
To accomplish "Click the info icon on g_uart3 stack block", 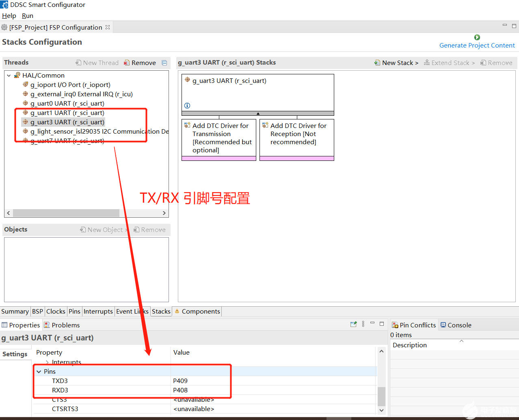I will (x=187, y=106).
